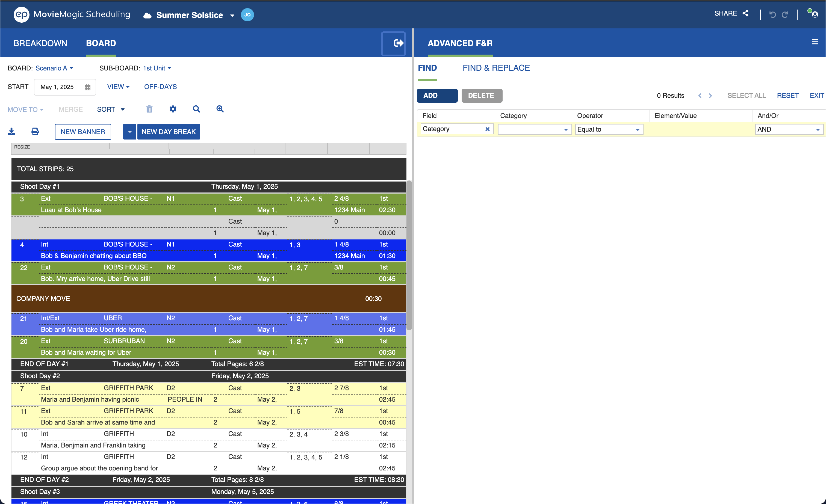Screen dimensions: 826x504
Task: Open board settings gear icon
Action: (173, 109)
